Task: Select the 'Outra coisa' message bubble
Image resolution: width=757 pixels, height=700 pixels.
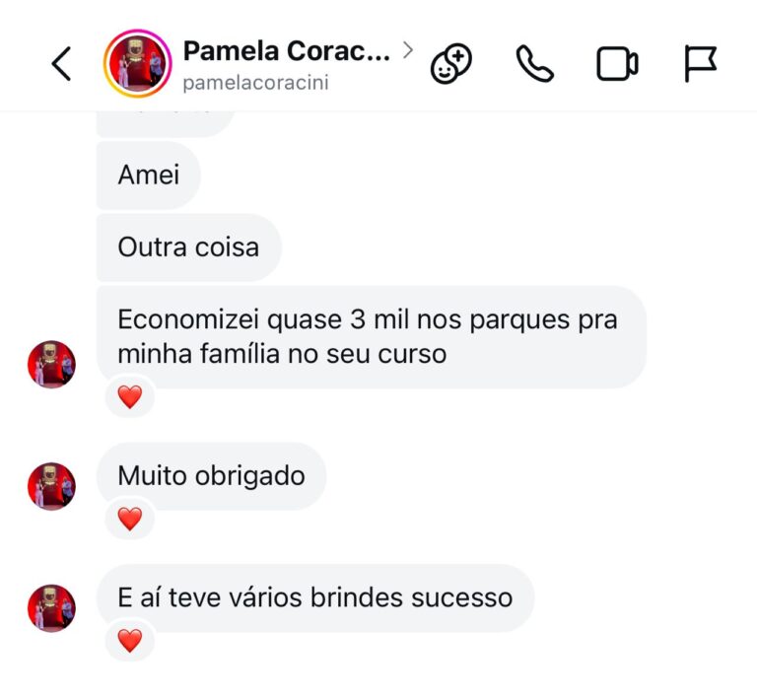Action: (x=188, y=246)
